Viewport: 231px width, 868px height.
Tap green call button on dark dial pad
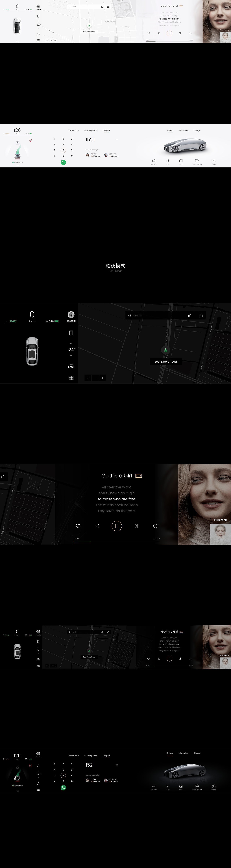pos(63,788)
